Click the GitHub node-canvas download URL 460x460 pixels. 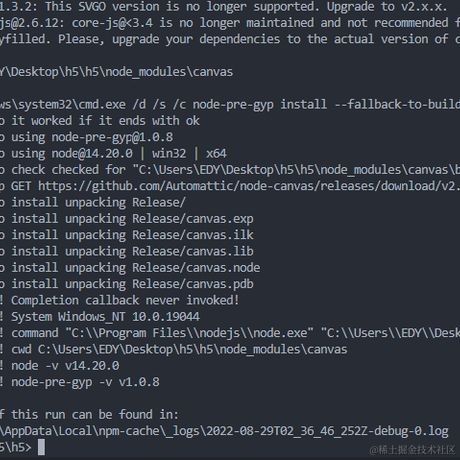pos(249,186)
